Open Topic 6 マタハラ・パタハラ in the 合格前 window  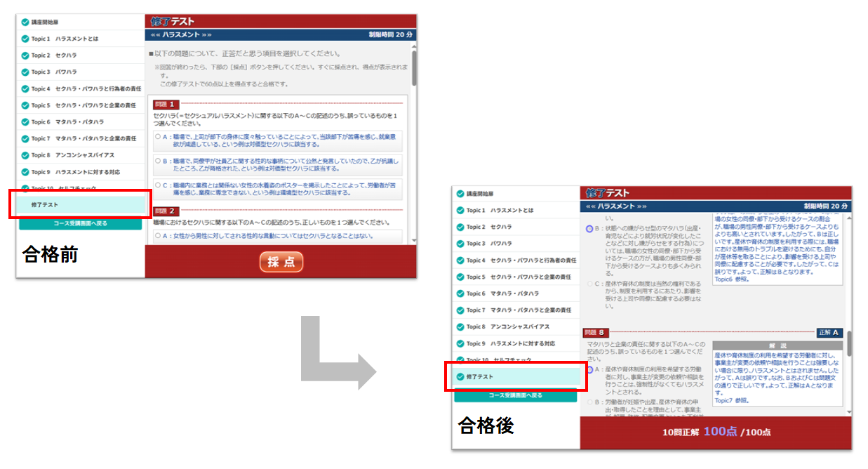point(81,122)
